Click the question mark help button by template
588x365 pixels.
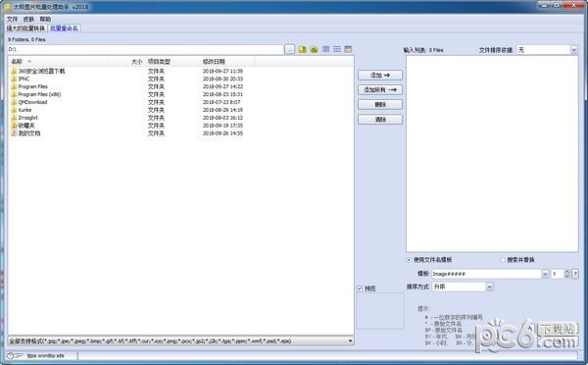575,274
